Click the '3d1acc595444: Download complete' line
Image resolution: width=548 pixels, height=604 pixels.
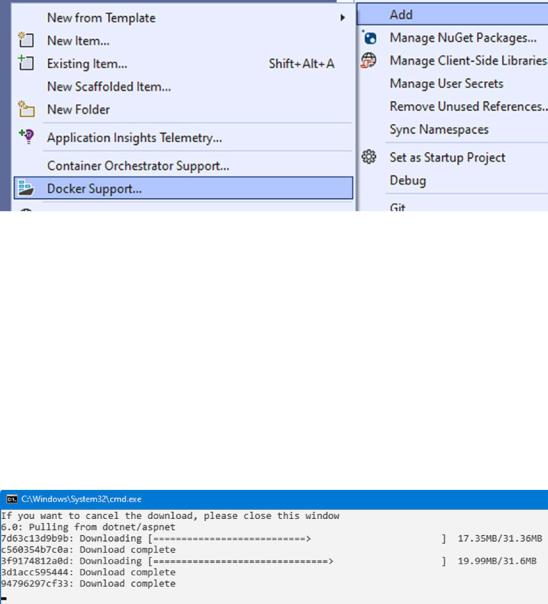pyautogui.click(x=88, y=572)
